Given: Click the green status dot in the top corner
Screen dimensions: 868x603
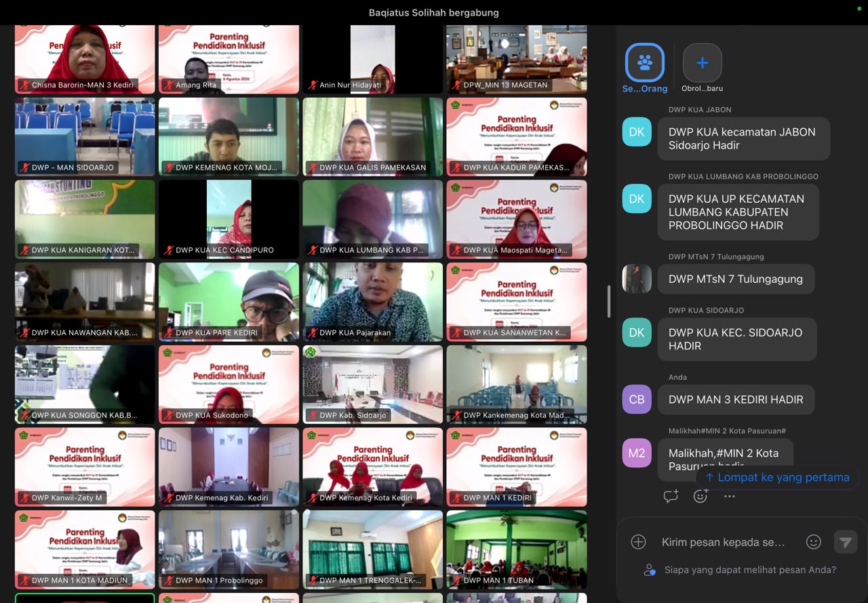Looking at the screenshot, I should pyautogui.click(x=859, y=8).
